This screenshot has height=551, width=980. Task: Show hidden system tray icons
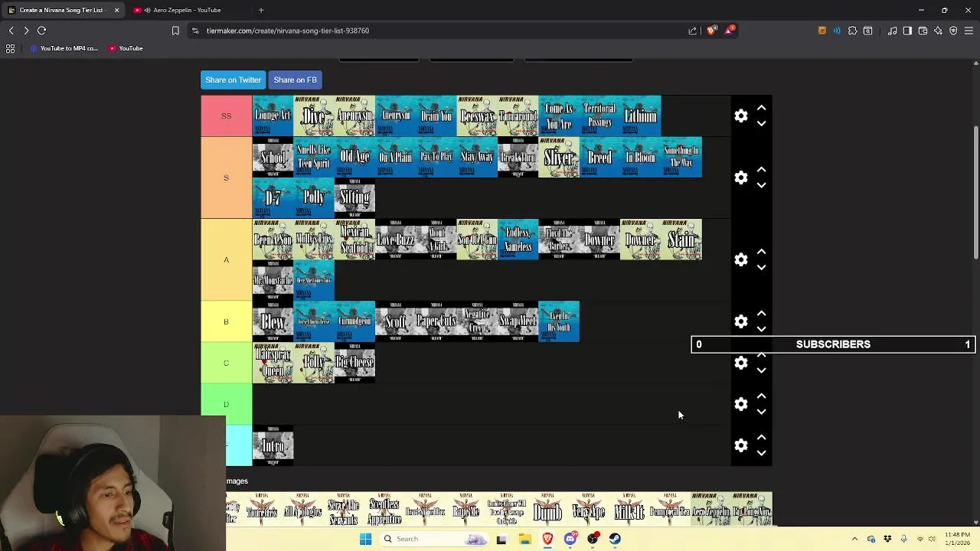[x=854, y=539]
